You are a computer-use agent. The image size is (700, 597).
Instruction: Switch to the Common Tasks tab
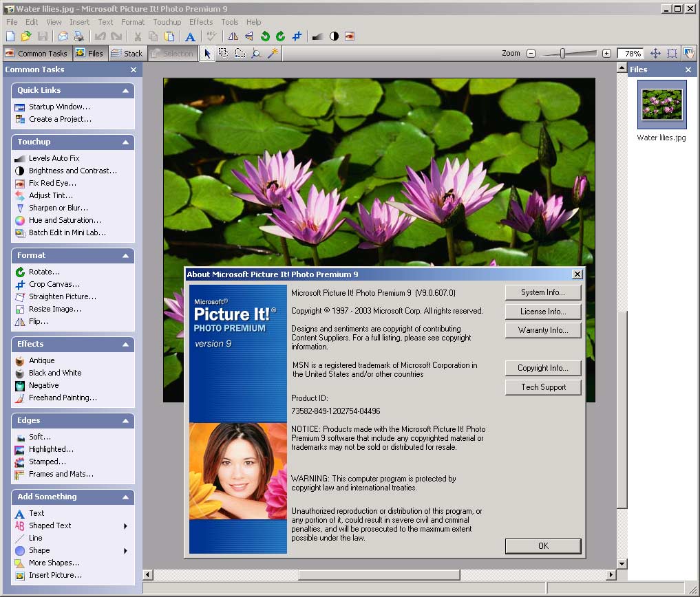[36, 54]
